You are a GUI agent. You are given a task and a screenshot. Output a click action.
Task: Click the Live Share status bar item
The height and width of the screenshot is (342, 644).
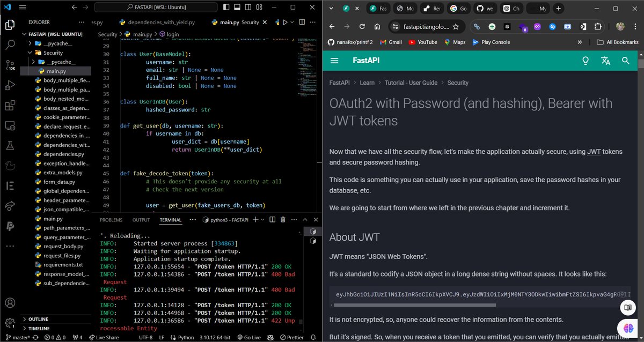[x=104, y=338]
